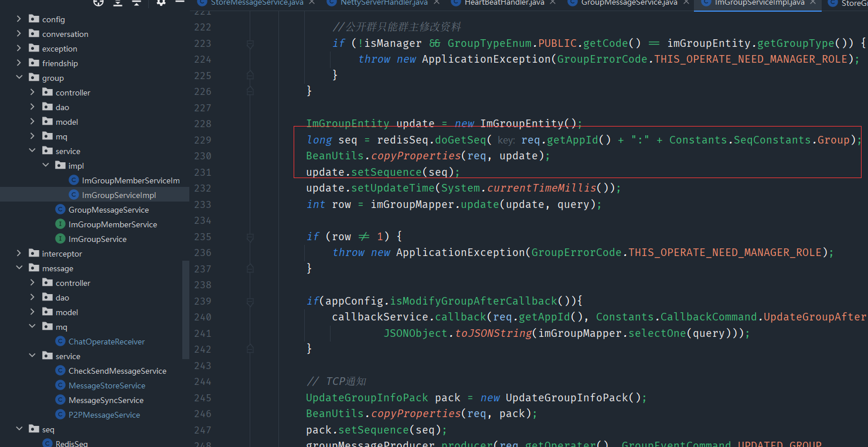Image resolution: width=868 pixels, height=447 pixels.
Task: Click the interceptor folder icon
Action: tap(33, 254)
